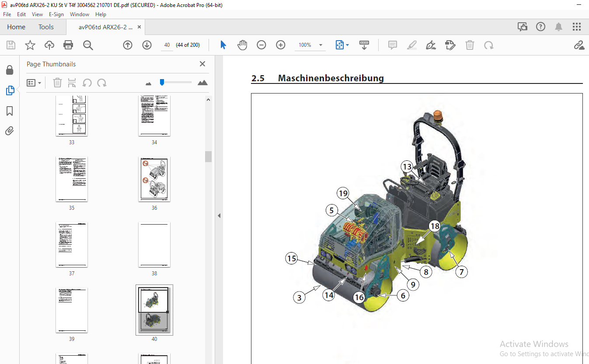Upload the file with the cloud icon
This screenshot has width=589, height=364.
tap(49, 45)
